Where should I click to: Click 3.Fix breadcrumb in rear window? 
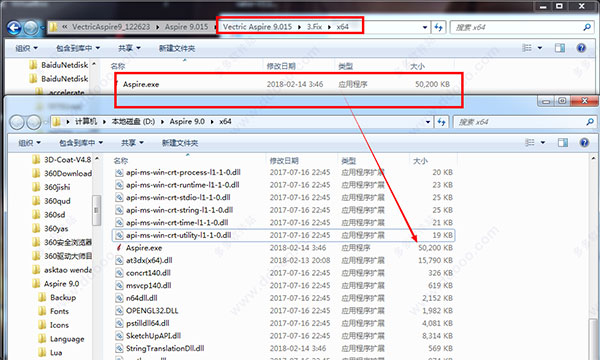[x=314, y=27]
